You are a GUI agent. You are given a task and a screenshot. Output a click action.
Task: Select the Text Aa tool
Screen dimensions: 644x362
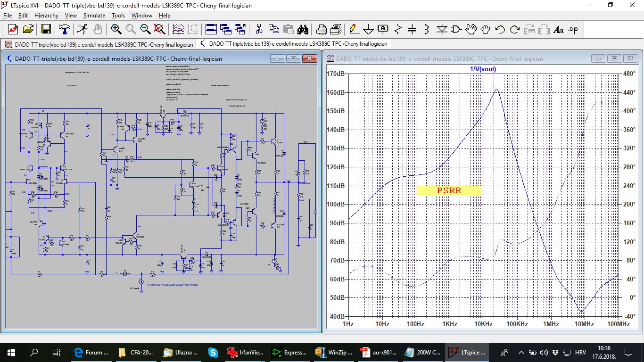coord(559,29)
